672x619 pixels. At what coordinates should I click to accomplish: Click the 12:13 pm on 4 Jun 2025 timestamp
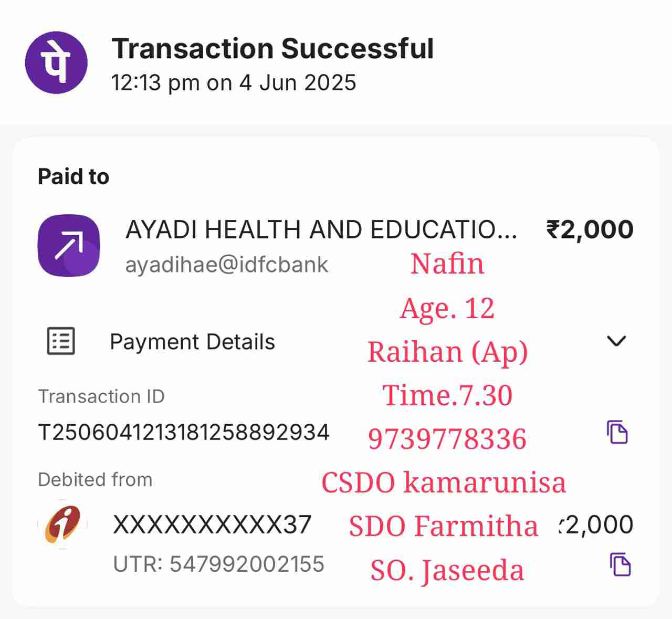coord(234,83)
